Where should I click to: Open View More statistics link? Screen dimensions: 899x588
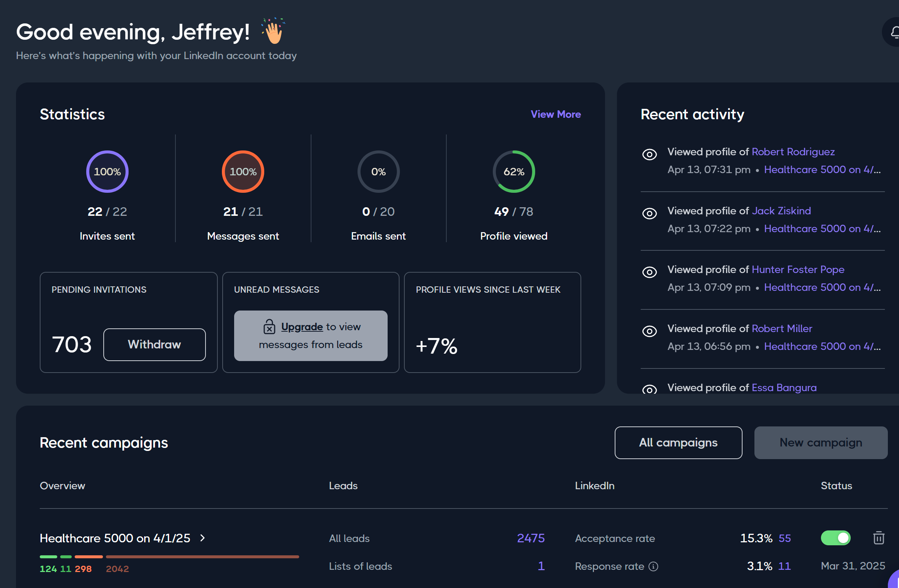tap(555, 114)
